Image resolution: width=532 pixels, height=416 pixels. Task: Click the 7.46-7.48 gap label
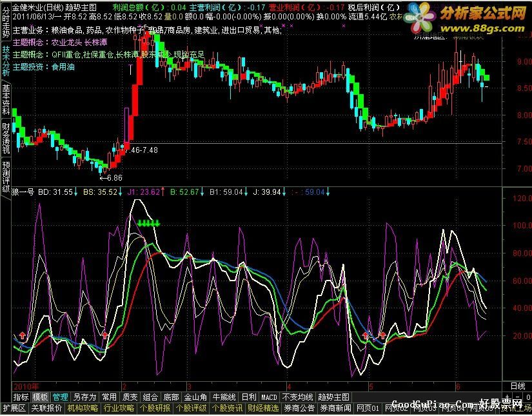(141, 150)
